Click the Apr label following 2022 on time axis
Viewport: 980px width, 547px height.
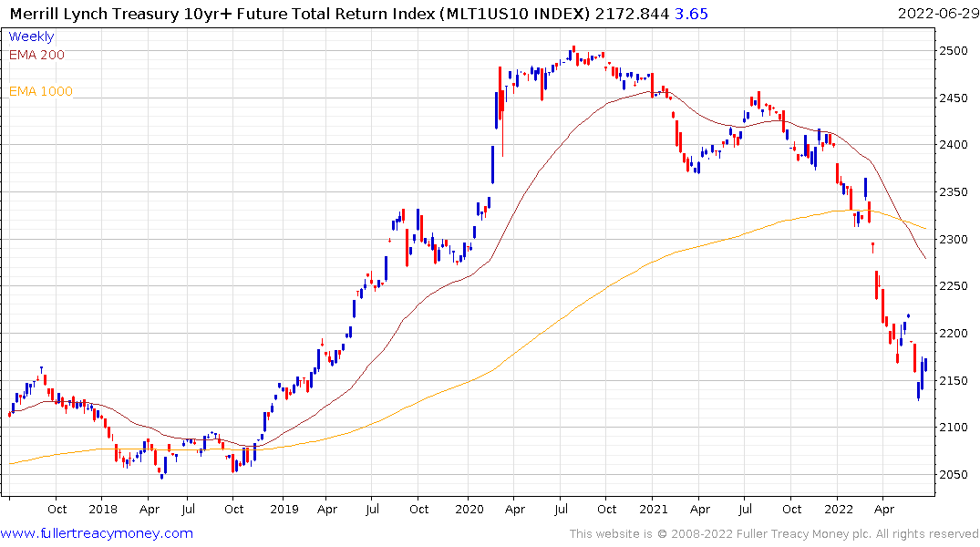point(883,510)
